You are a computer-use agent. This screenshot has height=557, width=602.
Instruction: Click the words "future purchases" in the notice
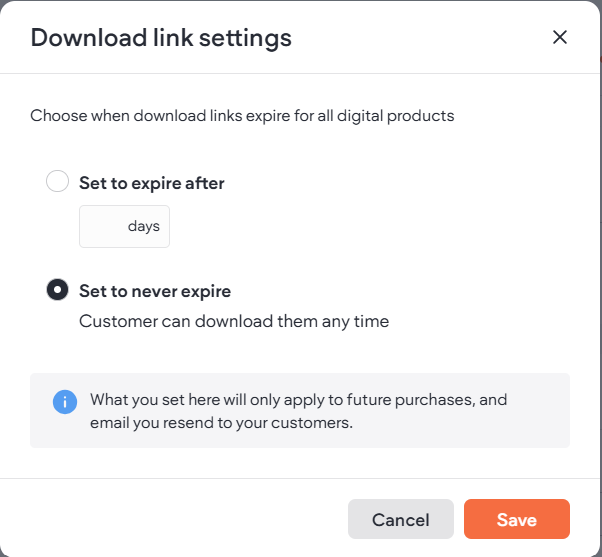coord(413,400)
